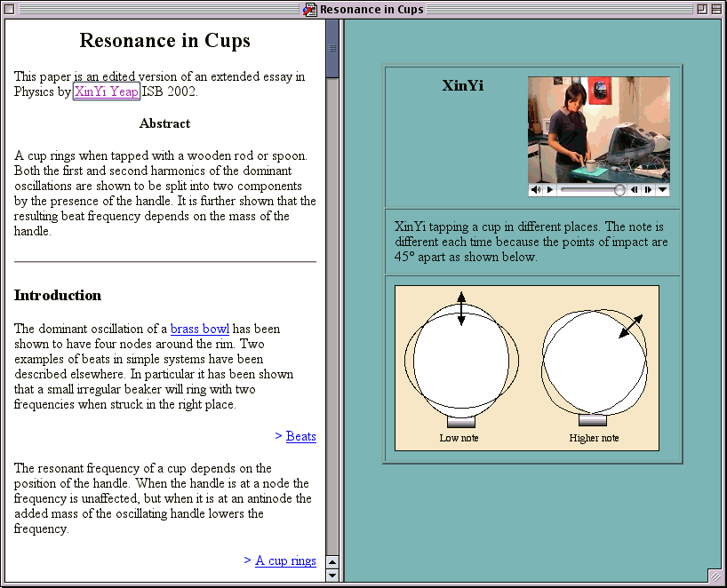This screenshot has height=588, width=727.
Task: Mute the video using the speaker icon
Action: (536, 189)
